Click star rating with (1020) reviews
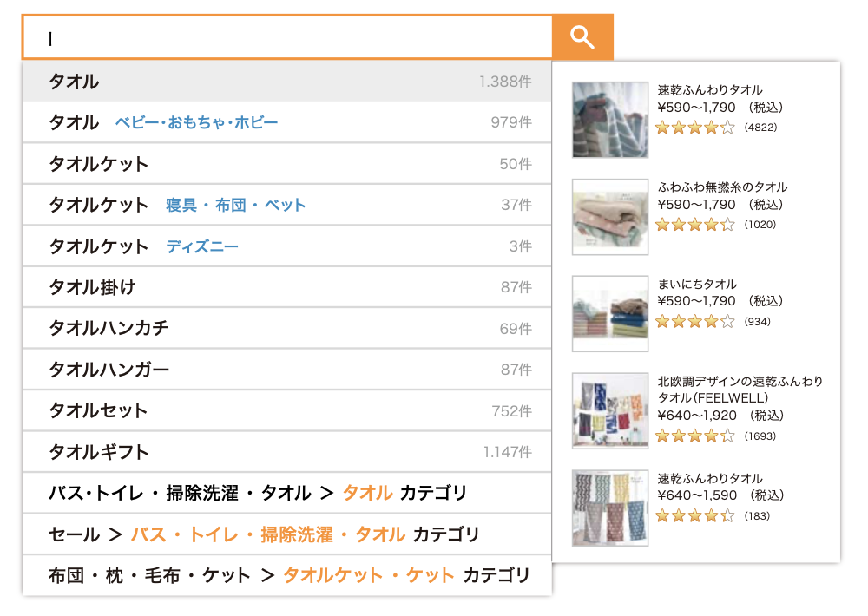 [x=695, y=225]
